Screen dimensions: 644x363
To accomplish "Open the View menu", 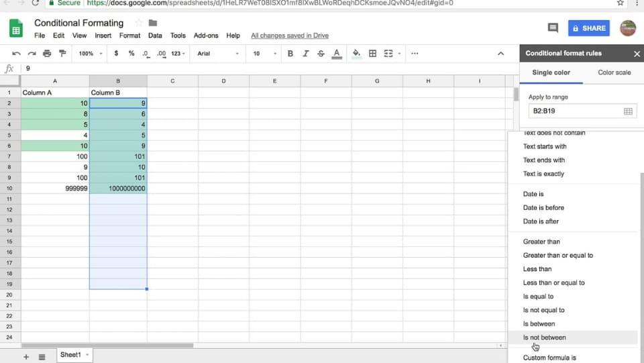I will [x=79, y=36].
